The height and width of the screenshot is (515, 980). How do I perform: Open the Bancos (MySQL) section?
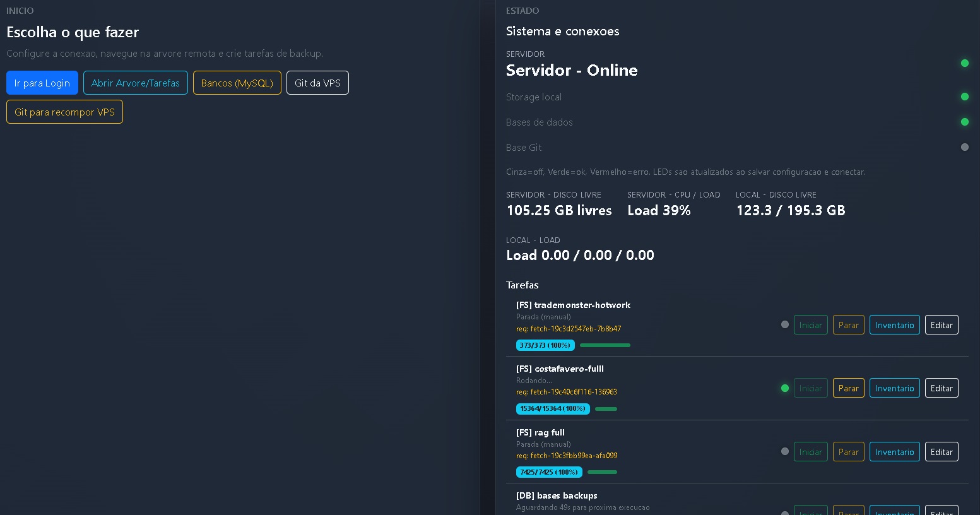point(237,83)
